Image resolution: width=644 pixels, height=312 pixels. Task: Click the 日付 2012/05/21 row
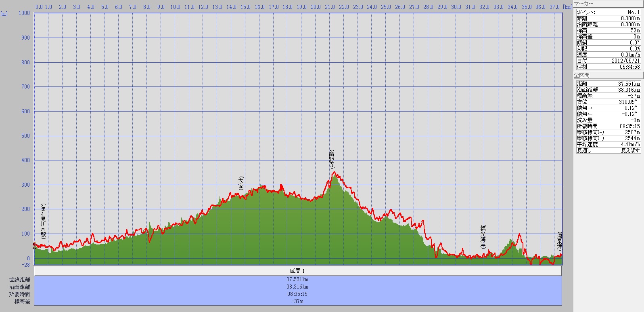(608, 61)
